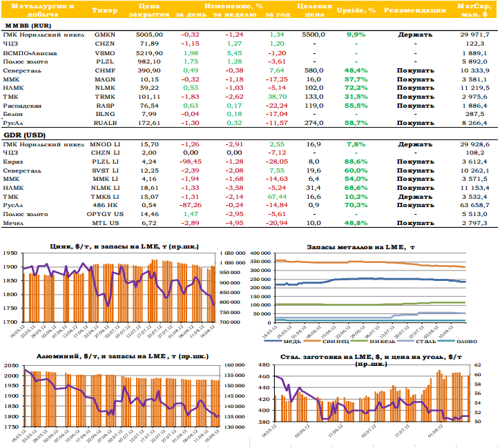
Task: Select TRMK yearly change 38,70
Action: coord(277,97)
